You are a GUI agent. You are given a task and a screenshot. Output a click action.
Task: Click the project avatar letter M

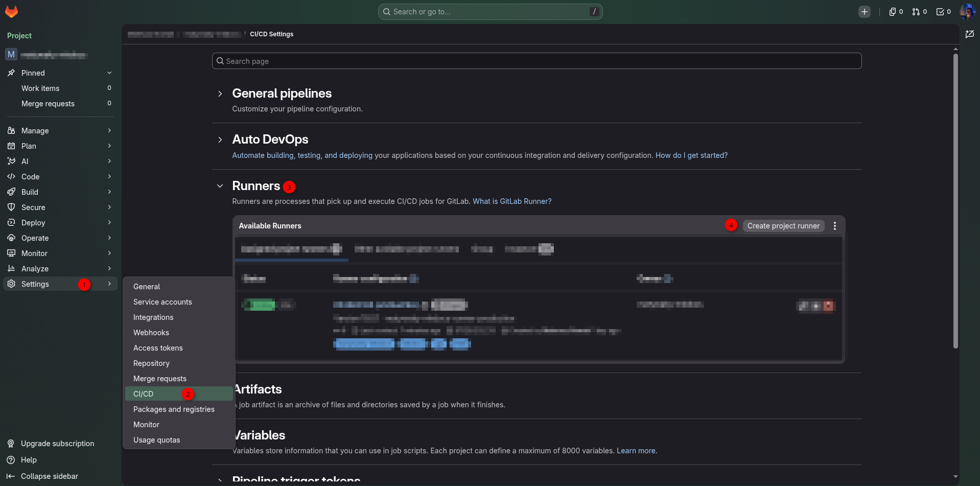[11, 54]
